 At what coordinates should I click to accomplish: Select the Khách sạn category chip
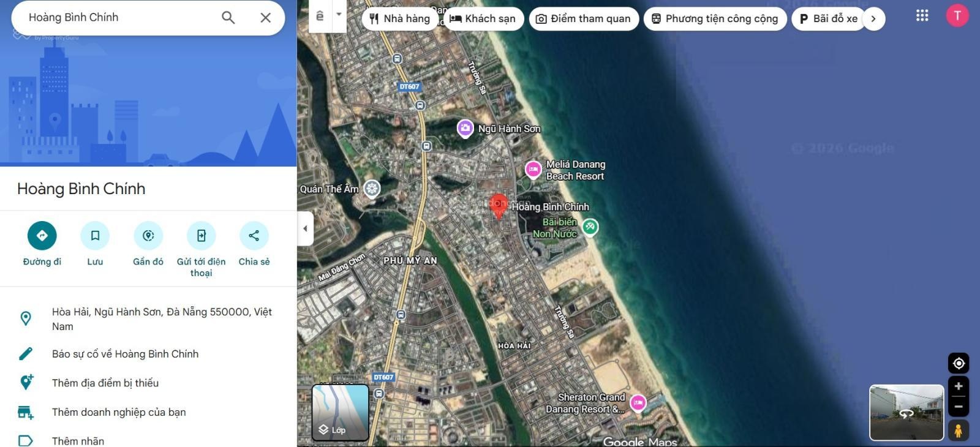click(483, 19)
